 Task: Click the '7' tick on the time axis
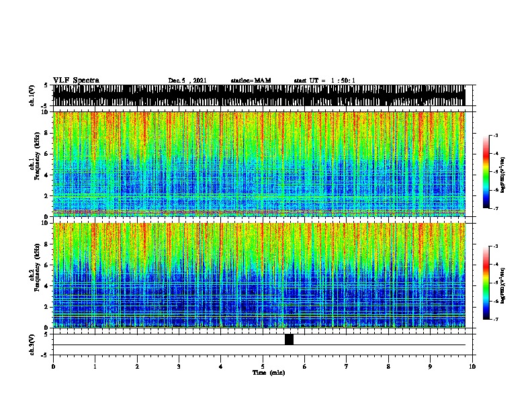pyautogui.click(x=347, y=367)
